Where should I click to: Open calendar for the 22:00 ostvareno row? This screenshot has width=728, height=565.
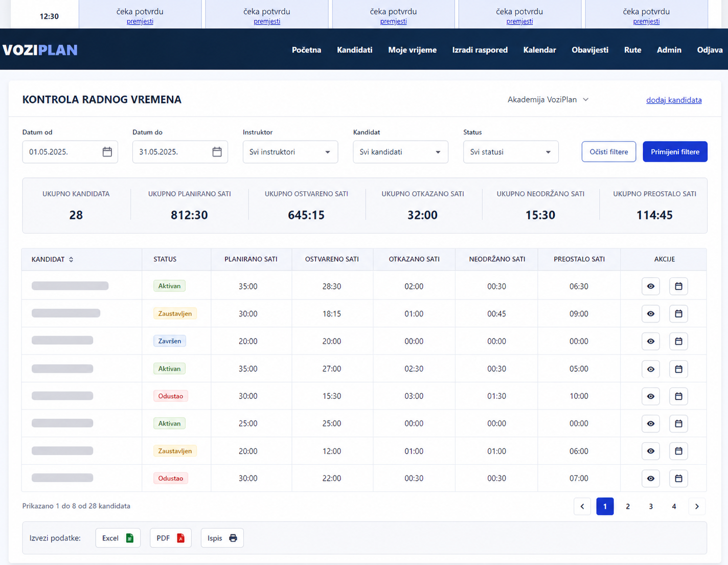coord(678,478)
